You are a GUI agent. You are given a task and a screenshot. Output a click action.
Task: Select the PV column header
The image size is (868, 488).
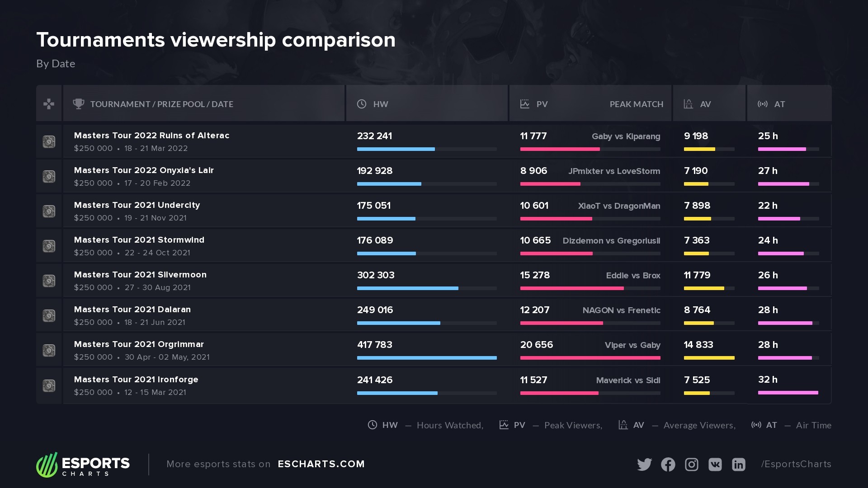click(x=542, y=104)
